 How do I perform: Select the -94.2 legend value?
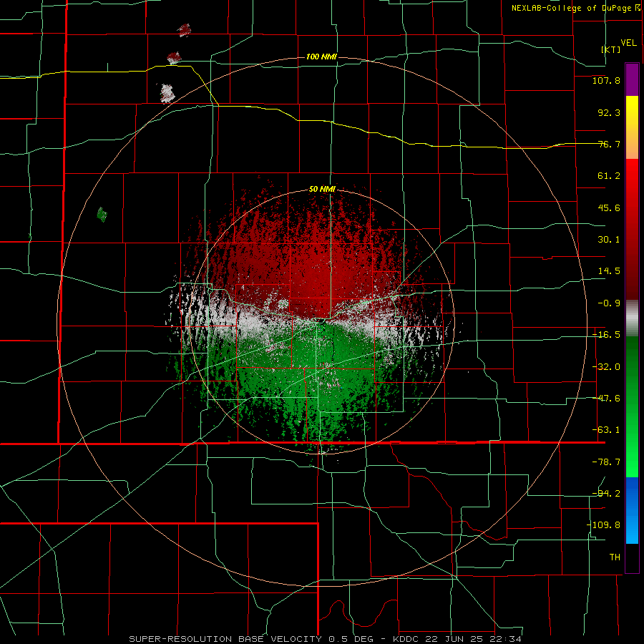pyautogui.click(x=606, y=493)
